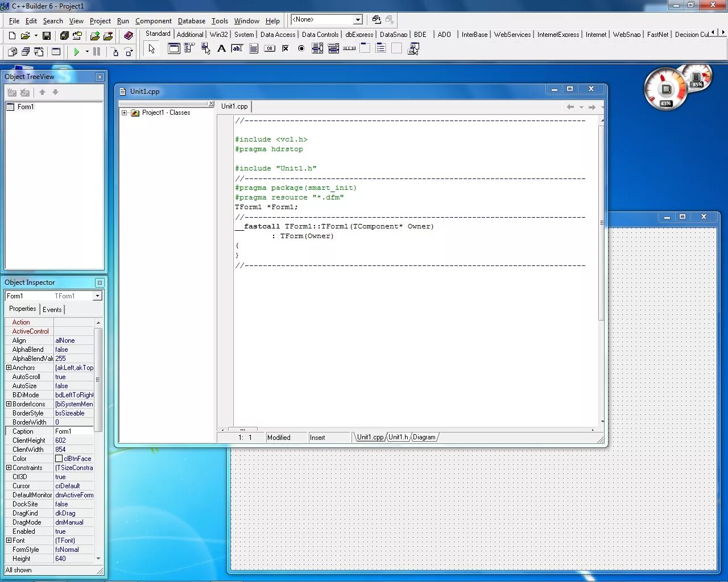Open the desktop layout <None> combo box
728x582 pixels.
(326, 20)
